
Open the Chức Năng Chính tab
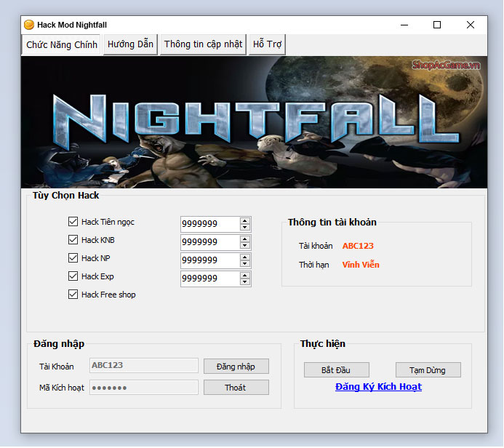pos(62,44)
